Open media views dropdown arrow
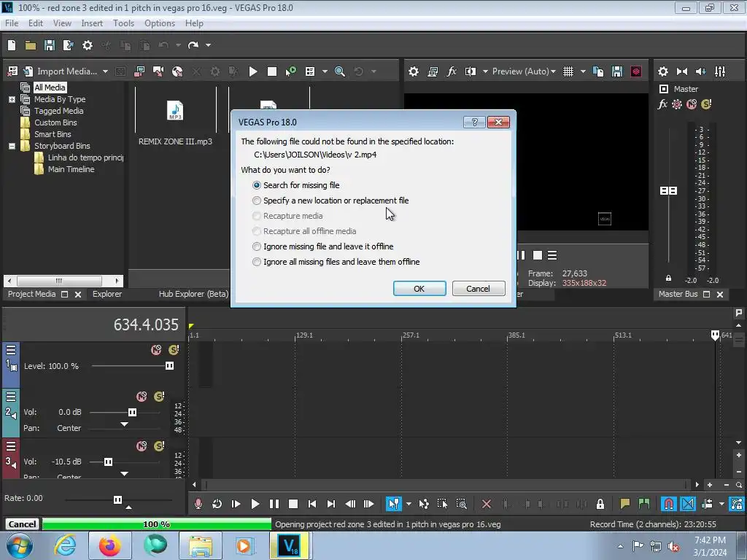Viewport: 747px width, 560px height. (x=325, y=71)
